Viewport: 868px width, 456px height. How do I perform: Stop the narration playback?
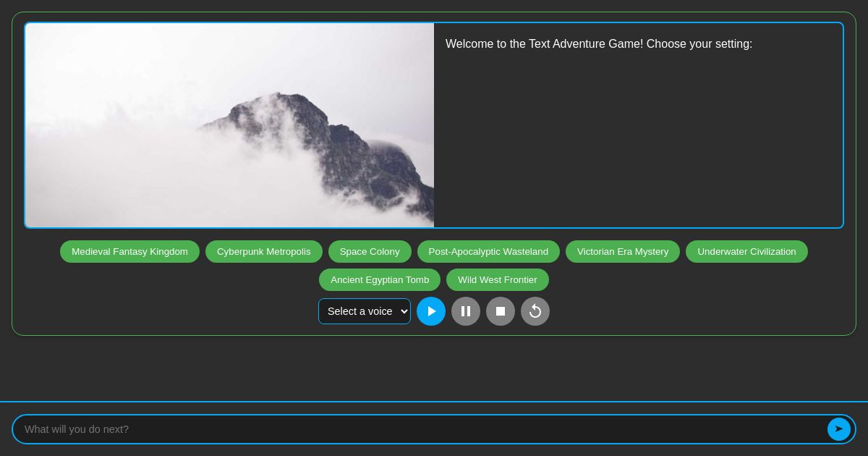pos(501,311)
